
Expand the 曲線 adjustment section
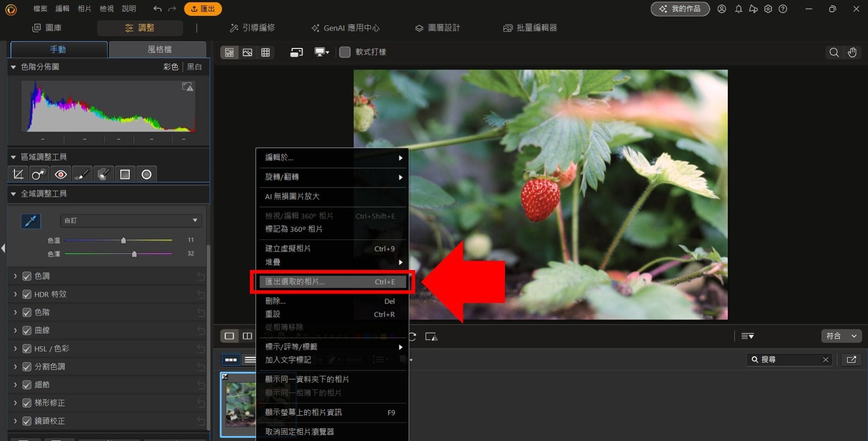(x=15, y=330)
